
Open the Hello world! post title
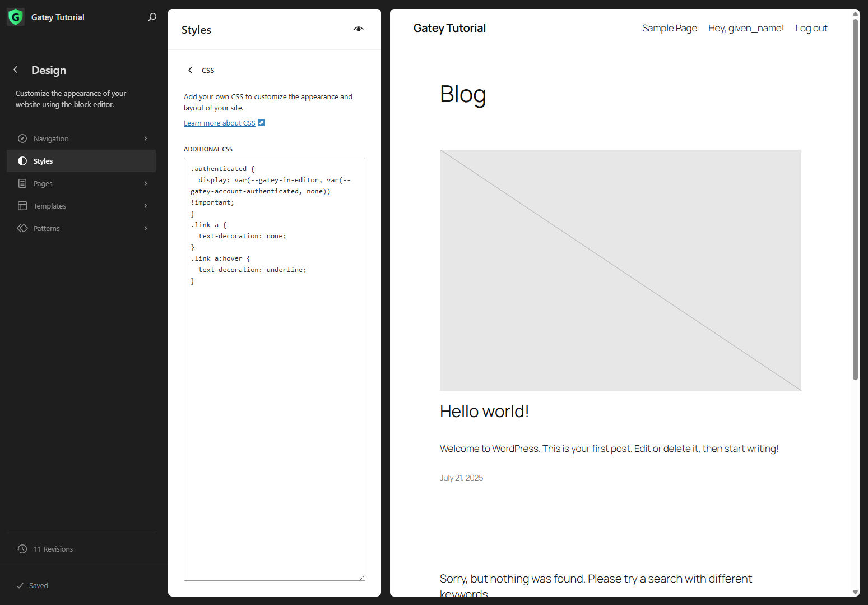pyautogui.click(x=484, y=412)
